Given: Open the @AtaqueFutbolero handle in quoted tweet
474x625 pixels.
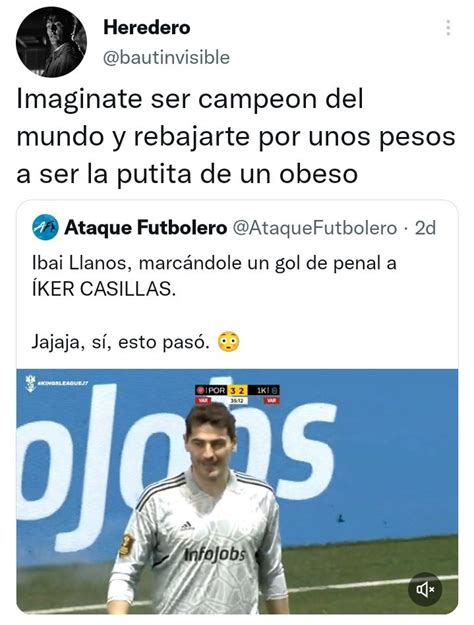Looking at the screenshot, I should pos(314,228).
